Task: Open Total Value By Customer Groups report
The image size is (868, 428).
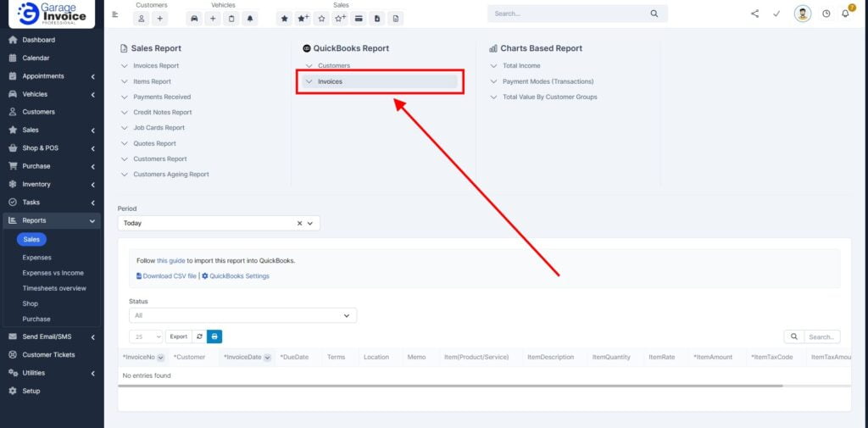Action: 549,97
